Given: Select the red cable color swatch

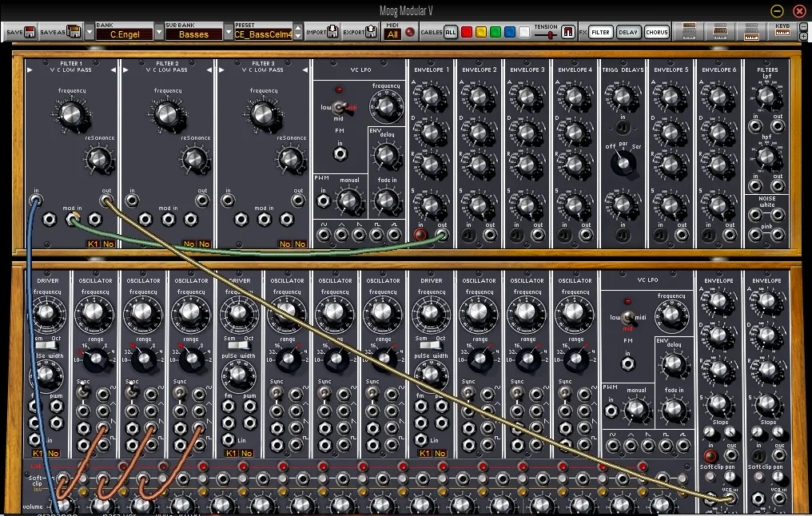Looking at the screenshot, I should (467, 32).
